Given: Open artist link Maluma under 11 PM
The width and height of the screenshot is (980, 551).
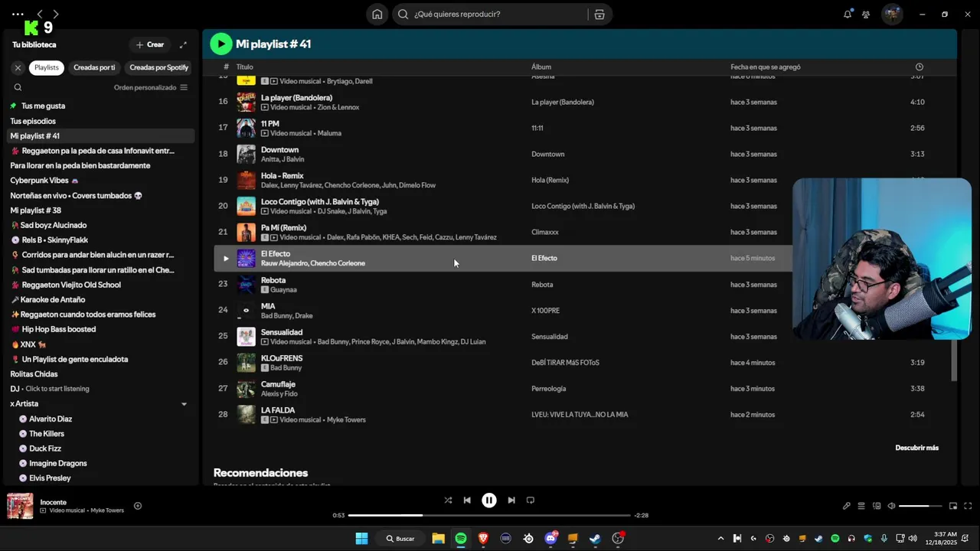Looking at the screenshot, I should [330, 133].
